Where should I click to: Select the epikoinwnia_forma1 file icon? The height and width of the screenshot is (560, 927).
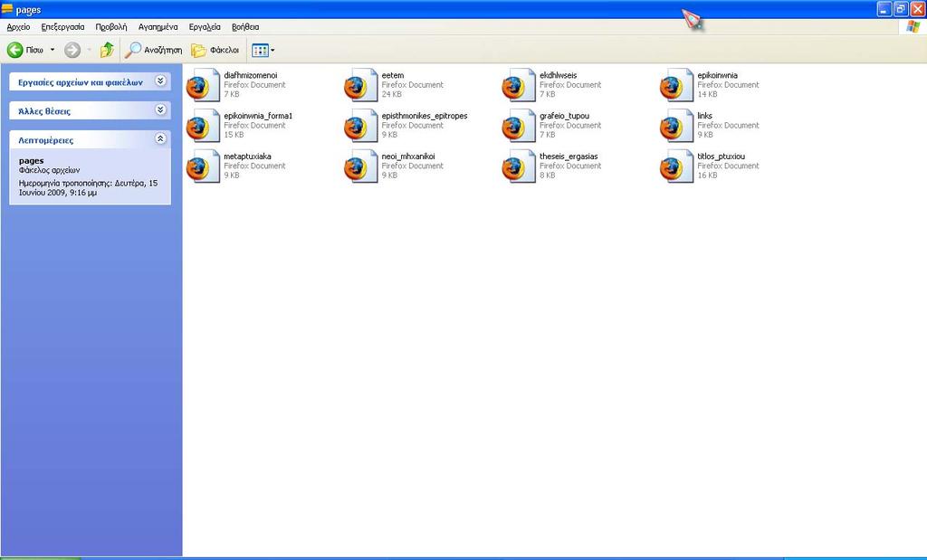tap(204, 126)
